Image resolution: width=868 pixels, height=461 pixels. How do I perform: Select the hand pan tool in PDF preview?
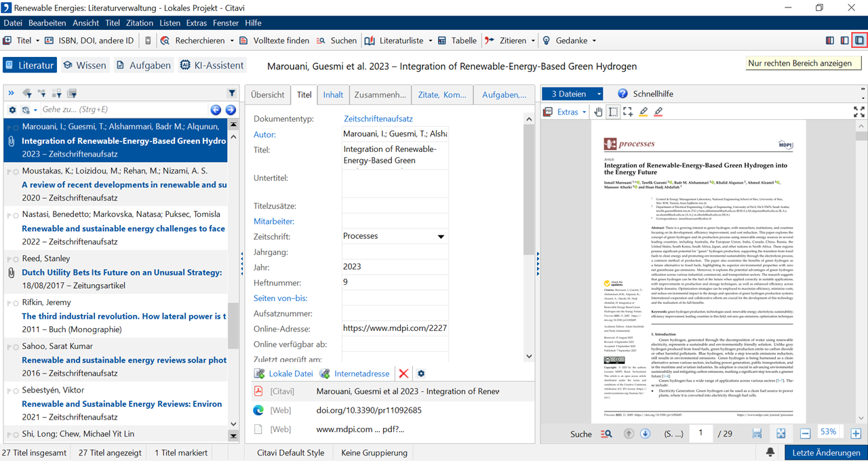tap(598, 112)
